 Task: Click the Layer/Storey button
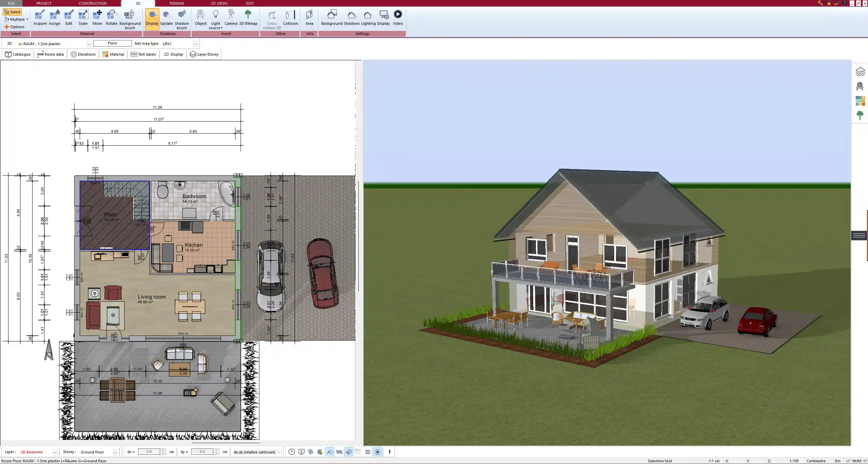(204, 54)
